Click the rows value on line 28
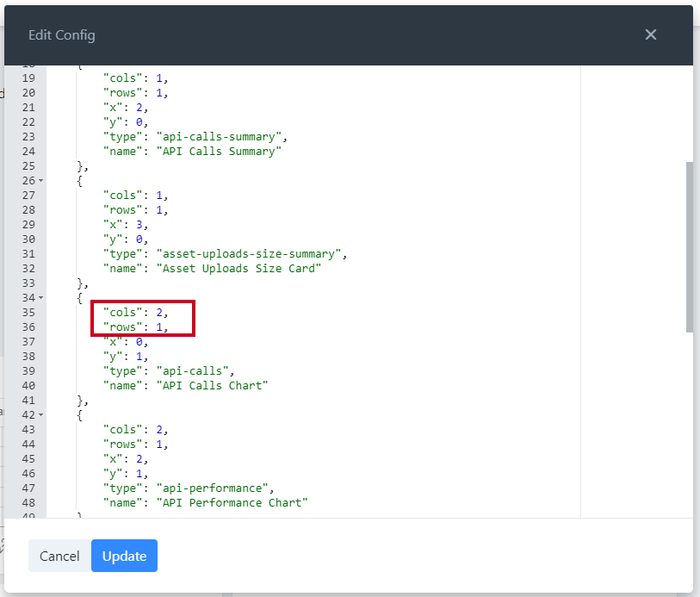The width and height of the screenshot is (700, 597). 159,210
